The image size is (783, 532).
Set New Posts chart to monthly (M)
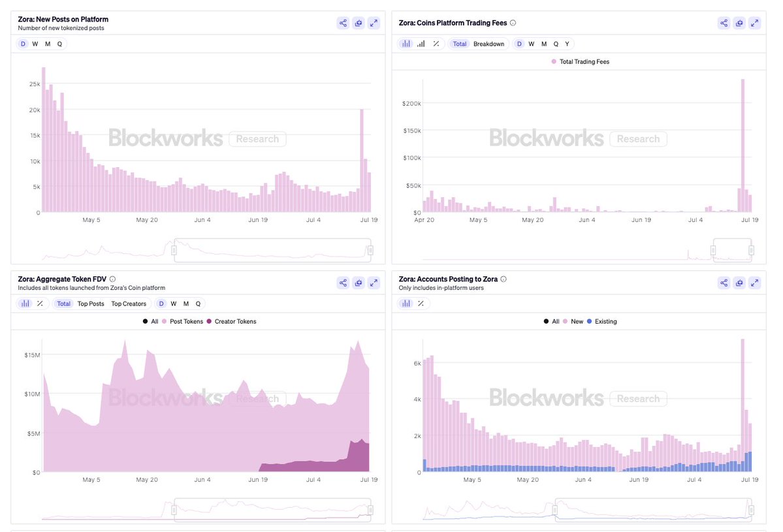pyautogui.click(x=48, y=44)
